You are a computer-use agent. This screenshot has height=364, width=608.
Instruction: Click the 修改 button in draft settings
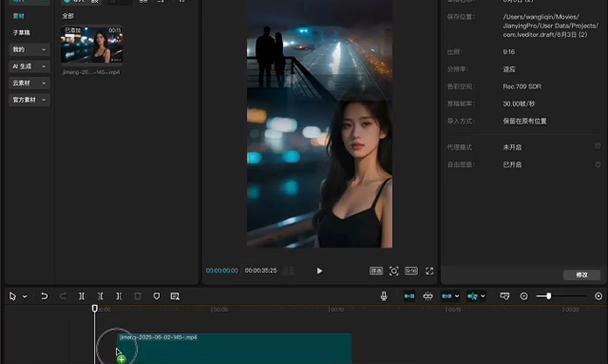582,275
